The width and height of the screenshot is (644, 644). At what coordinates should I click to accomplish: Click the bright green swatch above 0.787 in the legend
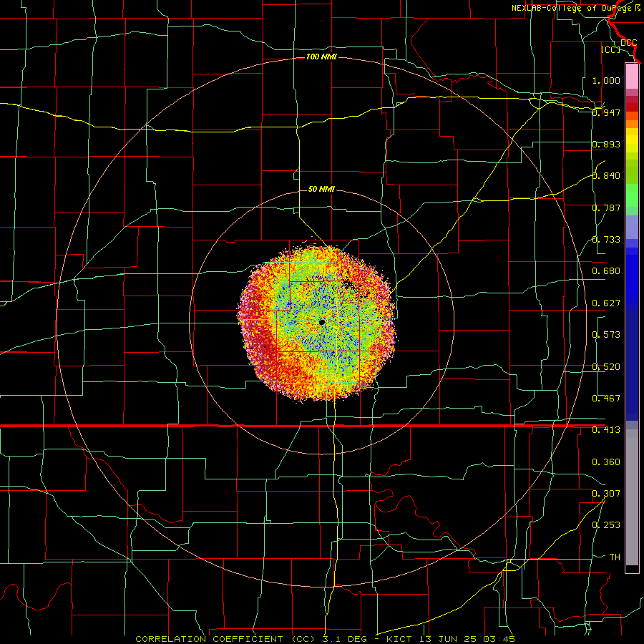click(x=632, y=195)
